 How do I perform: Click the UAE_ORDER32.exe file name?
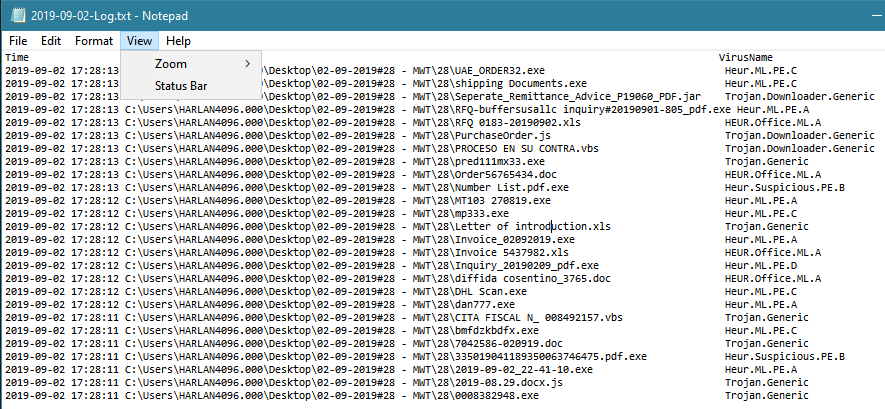(500, 71)
